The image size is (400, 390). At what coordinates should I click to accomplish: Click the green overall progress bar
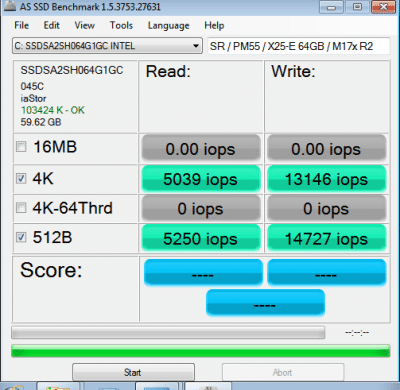pos(201,351)
